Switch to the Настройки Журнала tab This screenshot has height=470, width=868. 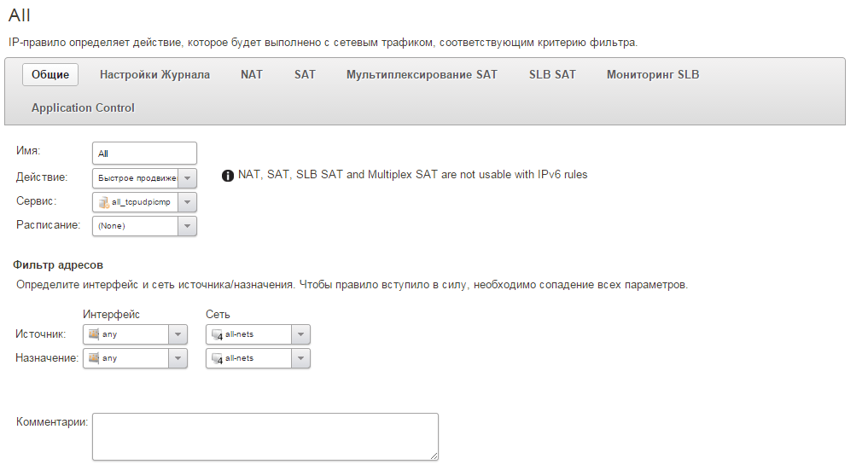point(154,75)
